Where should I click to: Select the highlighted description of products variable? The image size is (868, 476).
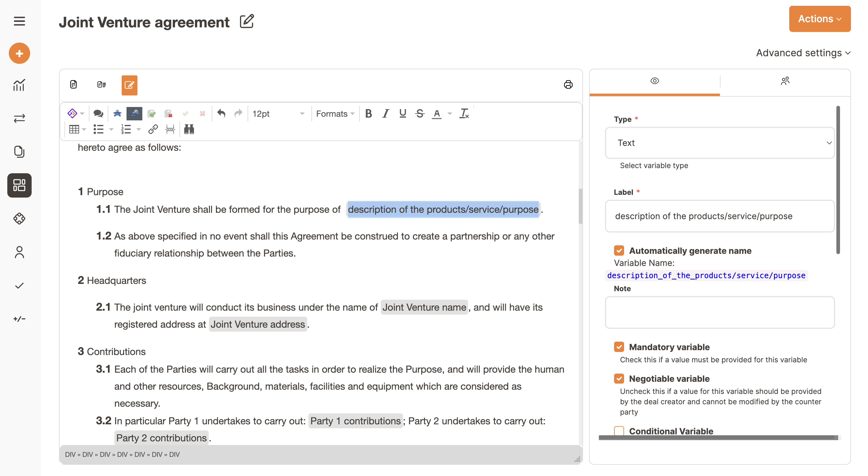coord(443,209)
